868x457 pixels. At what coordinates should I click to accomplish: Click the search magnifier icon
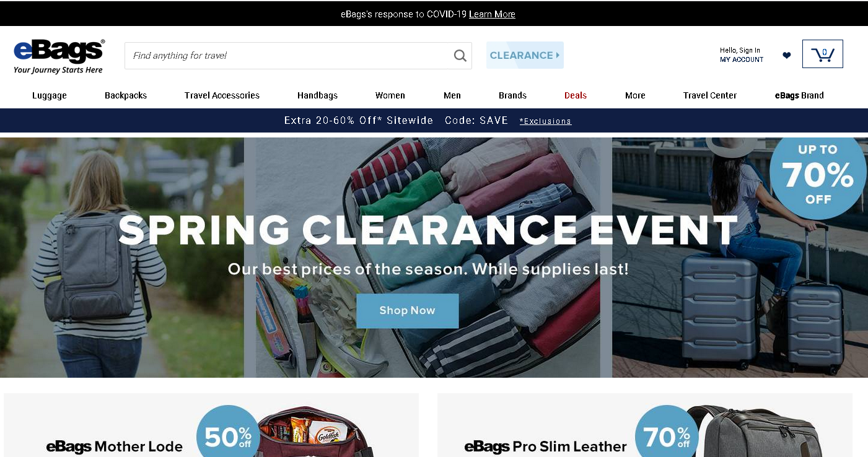(460, 56)
